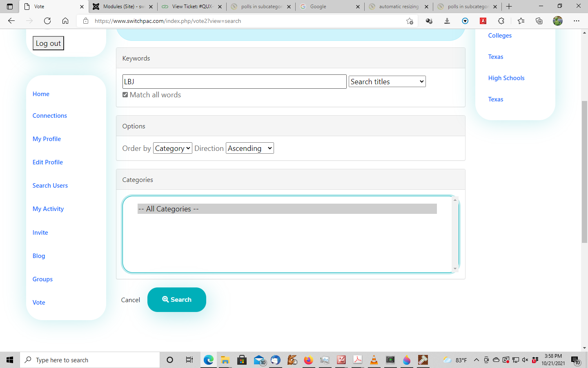The width and height of the screenshot is (588, 368).
Task: Click in the LBJ keywords field
Action: pos(234,82)
